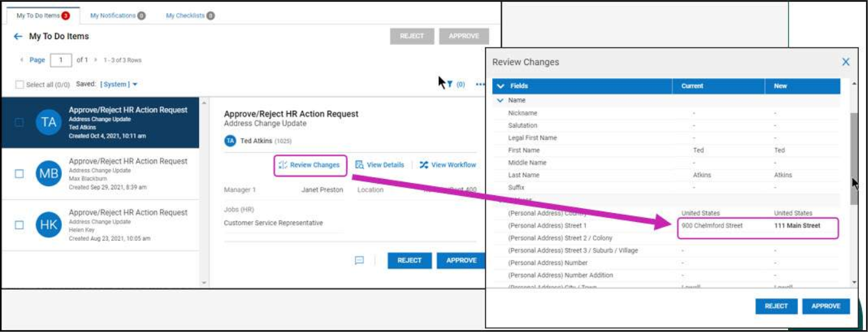Click the Nickname field row

click(x=667, y=113)
